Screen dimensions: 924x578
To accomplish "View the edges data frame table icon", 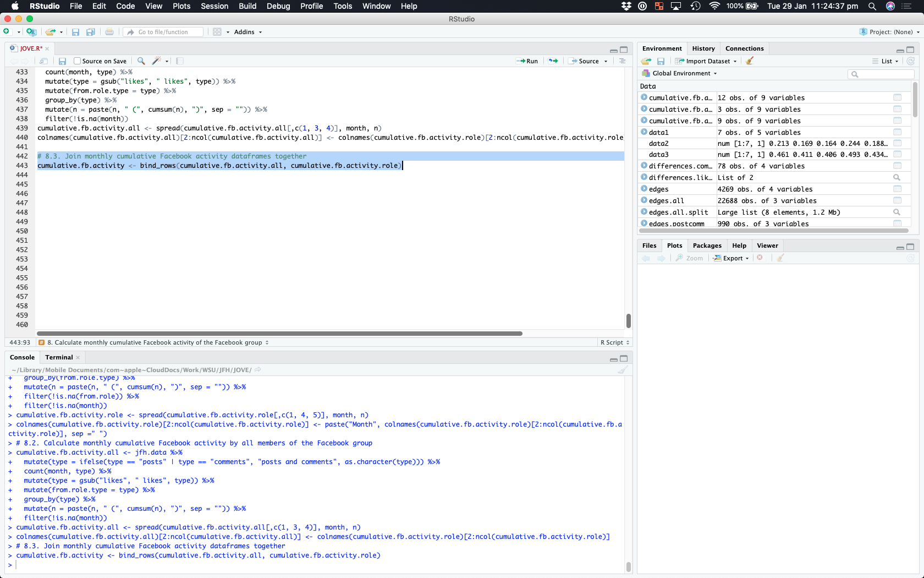I will (897, 189).
